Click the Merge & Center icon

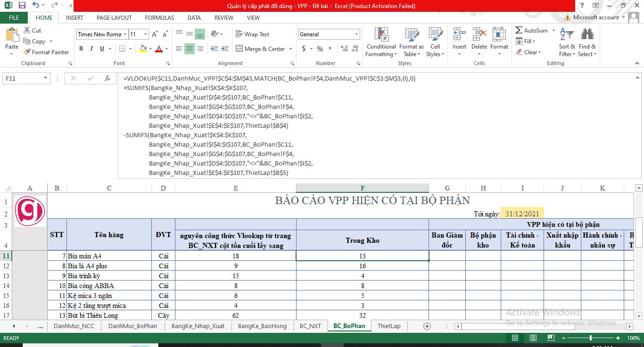pyautogui.click(x=239, y=49)
